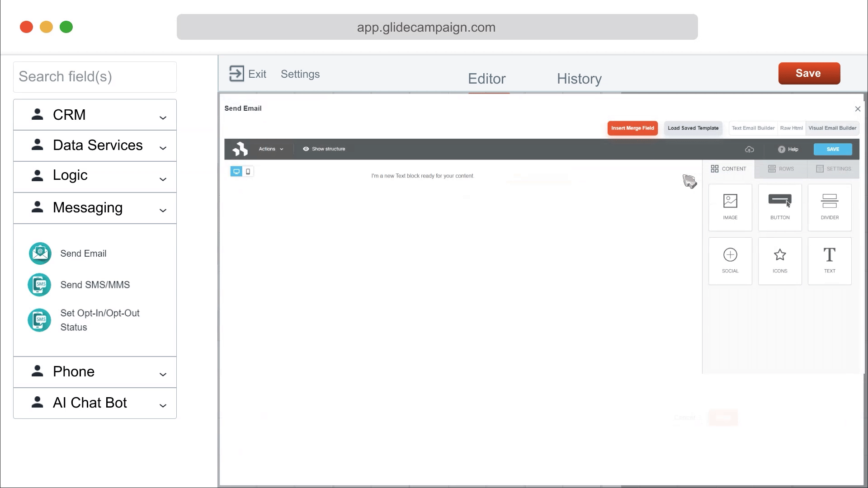Click the Send SMS/MMS icon
This screenshot has width=868, height=488.
[x=40, y=285]
